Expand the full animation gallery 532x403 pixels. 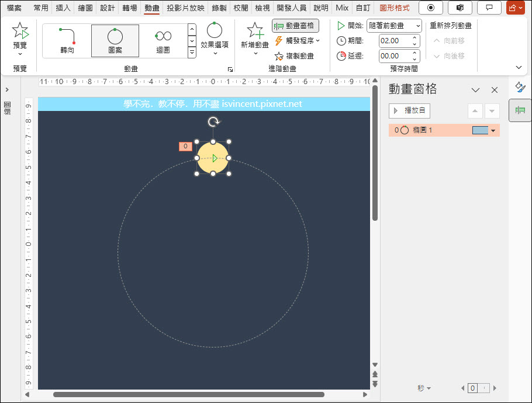192,52
